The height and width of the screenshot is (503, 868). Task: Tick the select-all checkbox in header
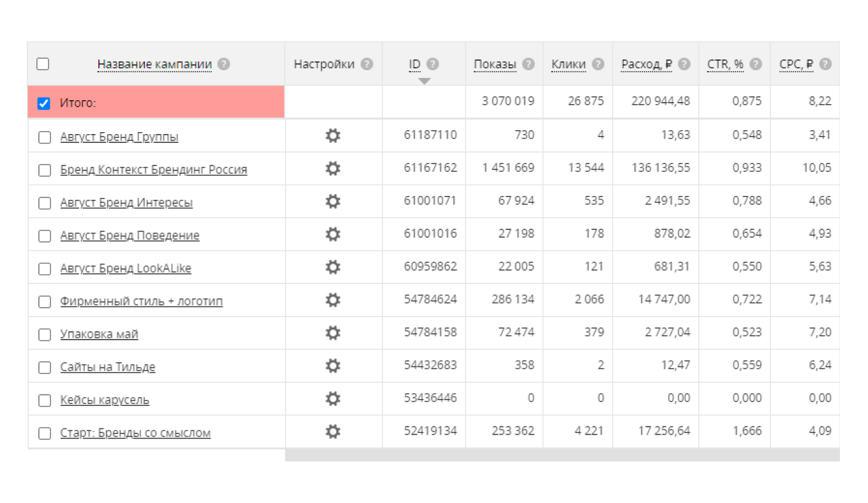tap(43, 64)
